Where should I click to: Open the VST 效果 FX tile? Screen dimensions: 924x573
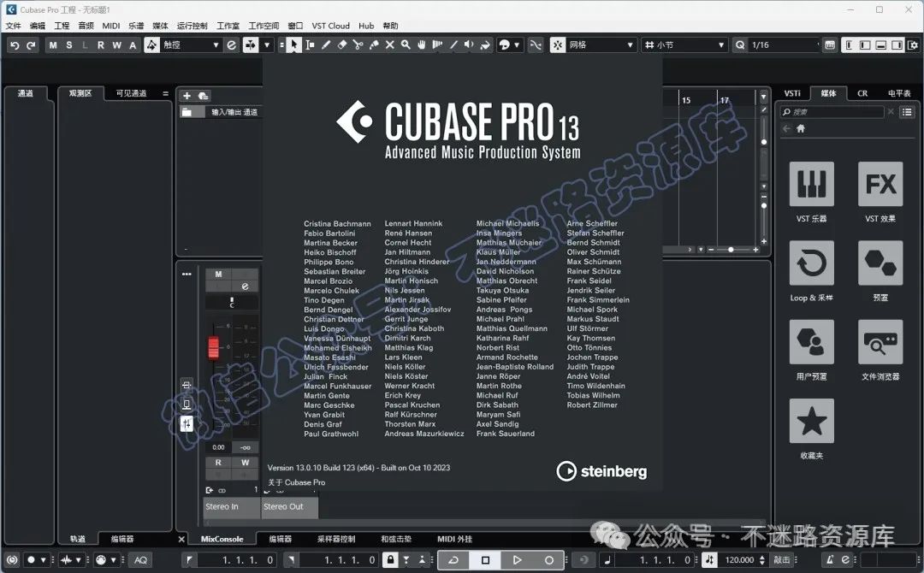click(880, 184)
